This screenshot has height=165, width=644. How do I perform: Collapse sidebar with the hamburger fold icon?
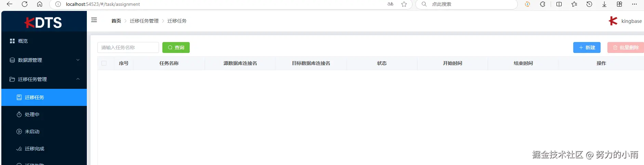tap(94, 20)
